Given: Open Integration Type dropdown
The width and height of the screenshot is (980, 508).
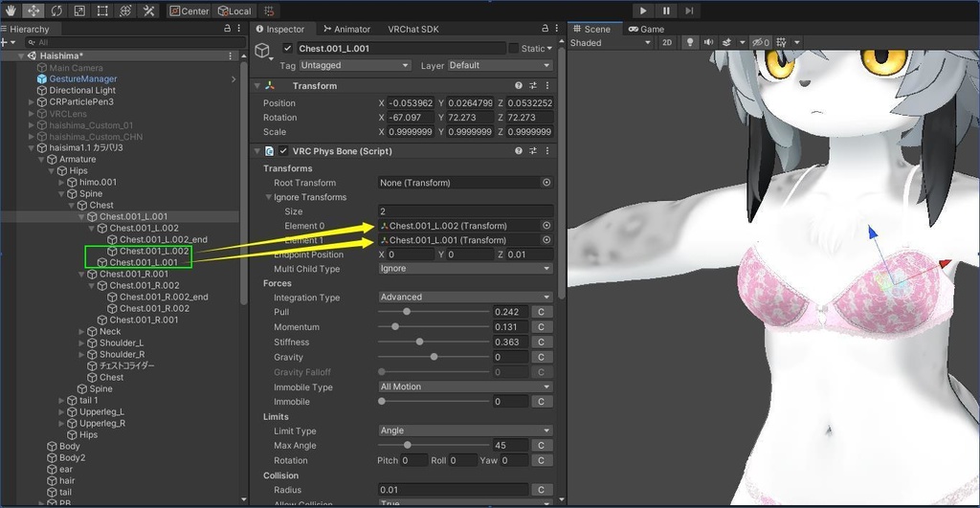Looking at the screenshot, I should [x=465, y=298].
